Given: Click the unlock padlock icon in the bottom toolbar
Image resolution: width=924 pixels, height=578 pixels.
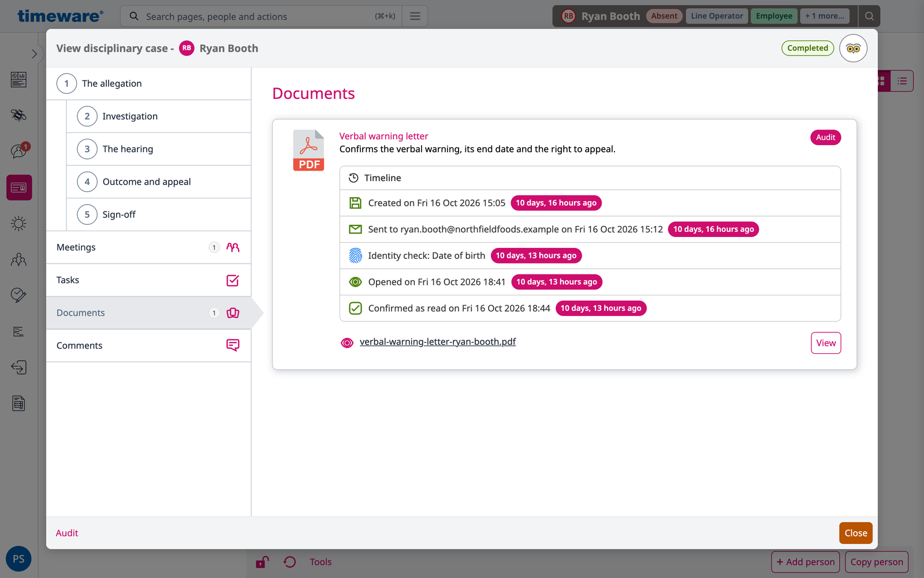Looking at the screenshot, I should click(x=262, y=562).
